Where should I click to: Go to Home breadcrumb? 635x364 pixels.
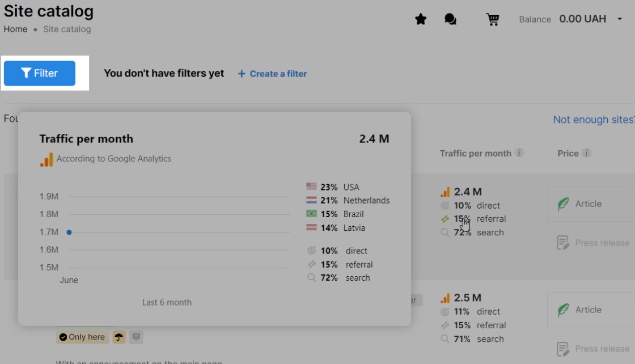(15, 29)
